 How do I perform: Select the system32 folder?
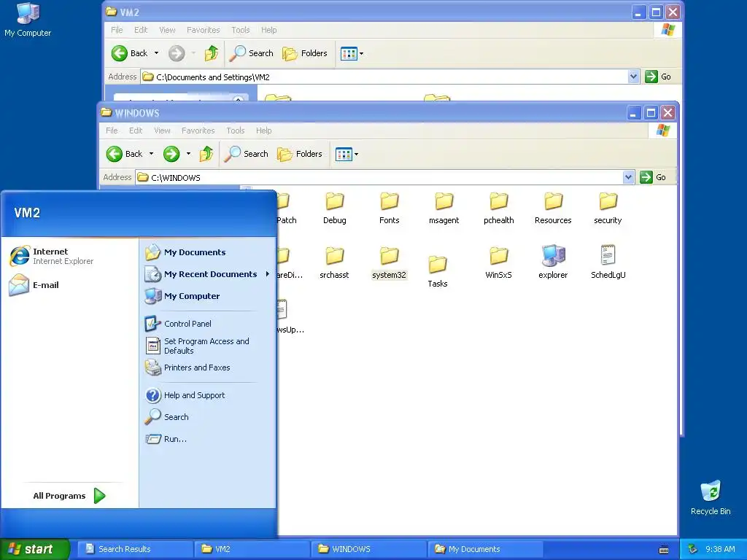tap(390, 262)
